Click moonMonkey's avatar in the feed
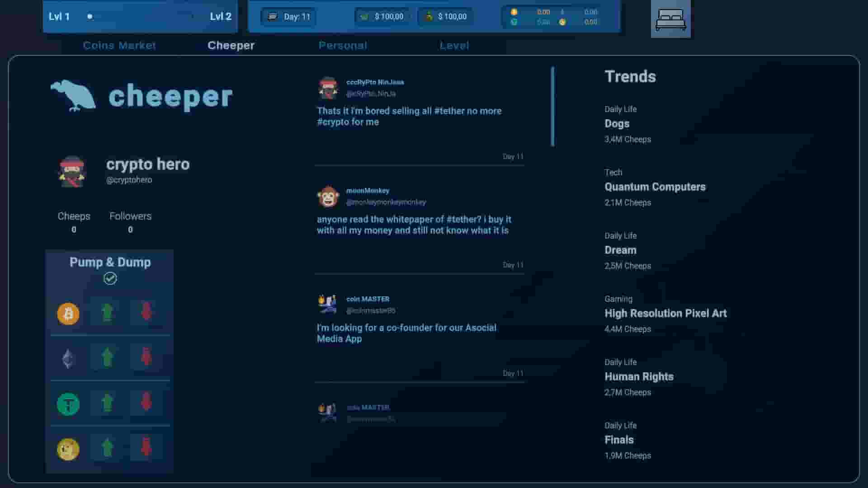Viewport: 868px width, 488px height. [329, 197]
